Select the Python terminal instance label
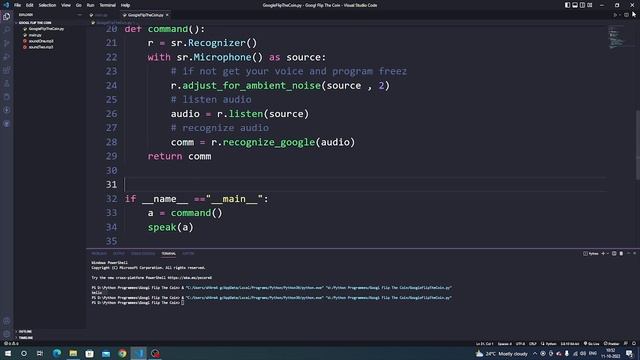The width and height of the screenshot is (640, 360). point(591,253)
